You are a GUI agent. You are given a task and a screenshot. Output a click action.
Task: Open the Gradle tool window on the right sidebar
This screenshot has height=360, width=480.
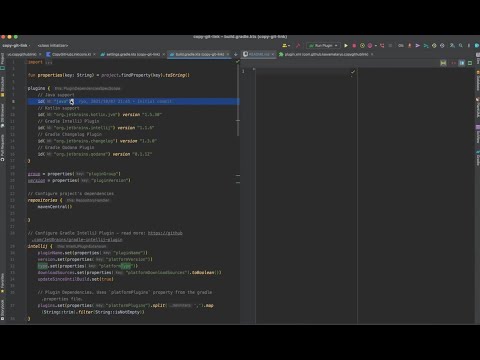tap(478, 158)
